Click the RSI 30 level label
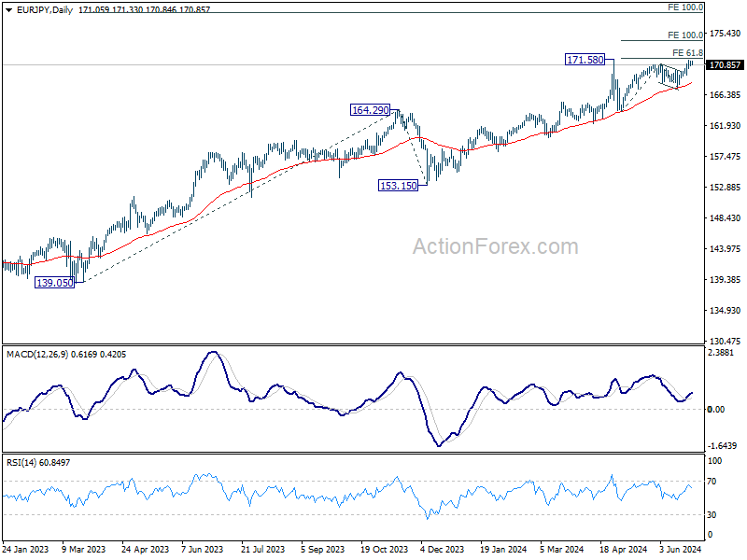 point(712,515)
